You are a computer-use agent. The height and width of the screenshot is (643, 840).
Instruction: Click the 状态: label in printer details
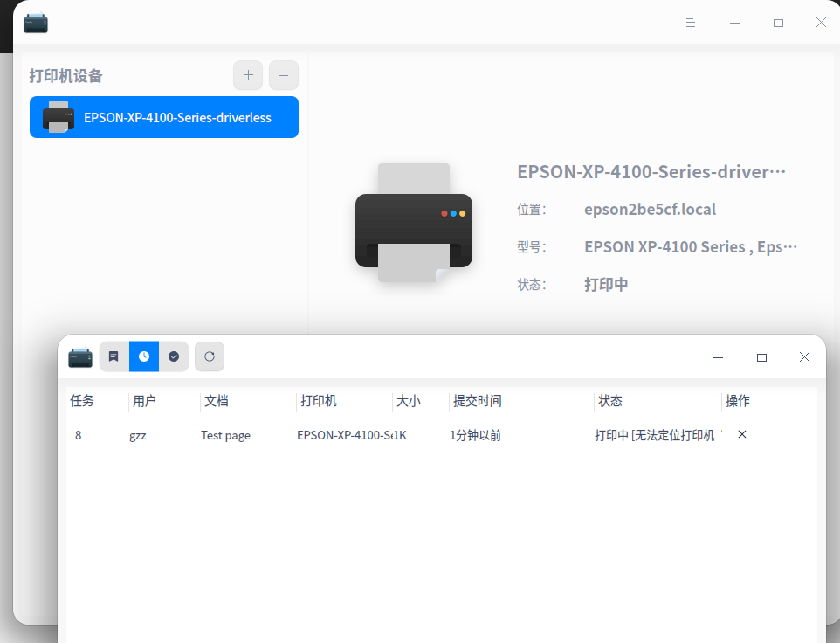(532, 285)
